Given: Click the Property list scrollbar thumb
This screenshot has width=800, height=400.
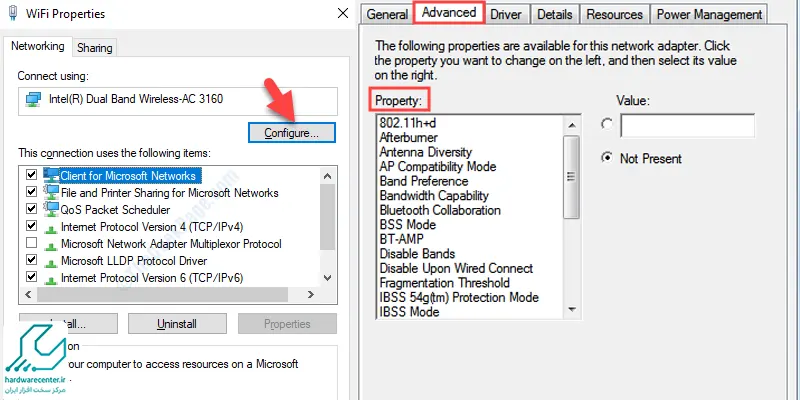Looking at the screenshot, I should tap(571, 177).
